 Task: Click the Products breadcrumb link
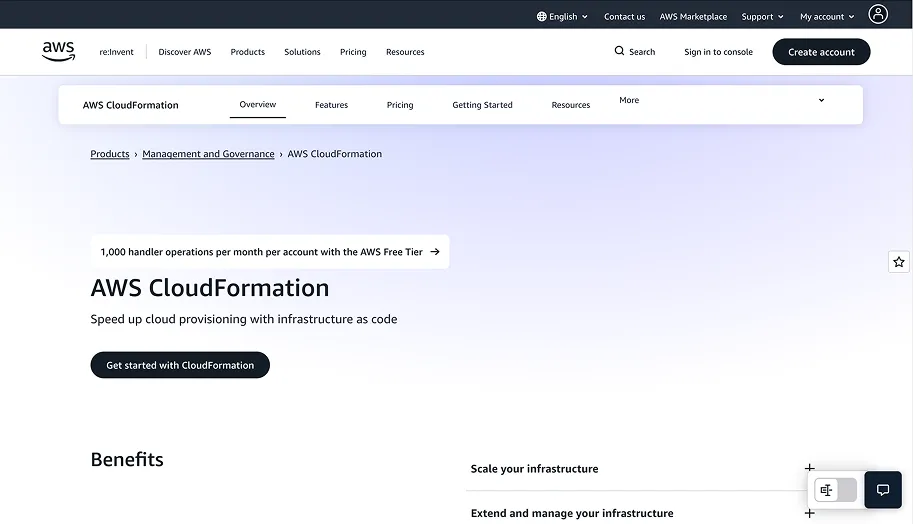tap(109, 154)
